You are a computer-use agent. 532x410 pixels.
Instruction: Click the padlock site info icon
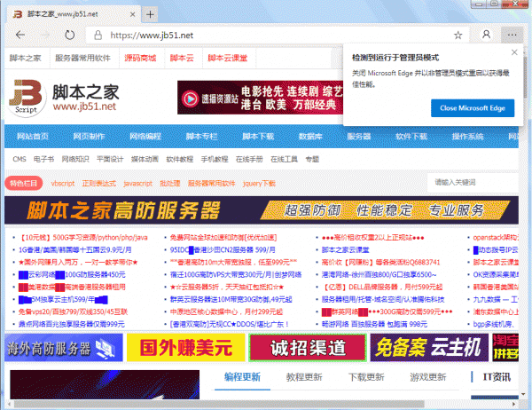[x=98, y=35]
